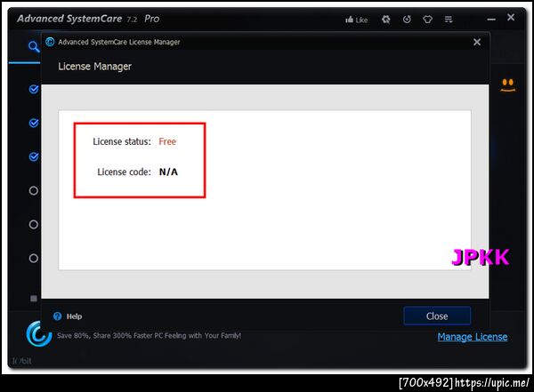
Task: Click the Like thumbs-up button
Action: pos(357,20)
